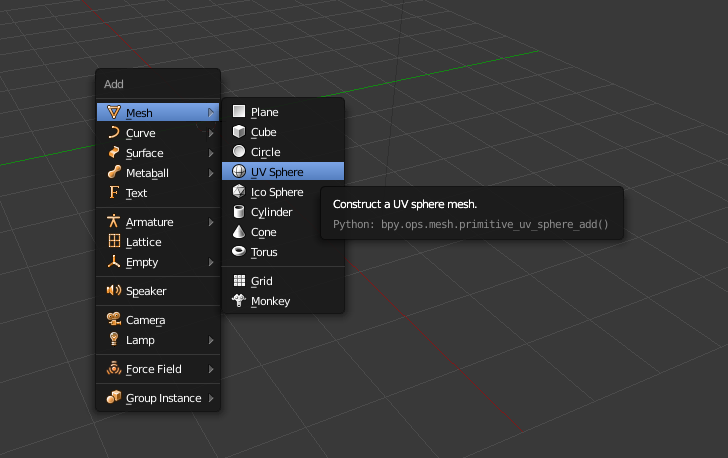
Task: Click the Text F icon
Action: click(114, 192)
